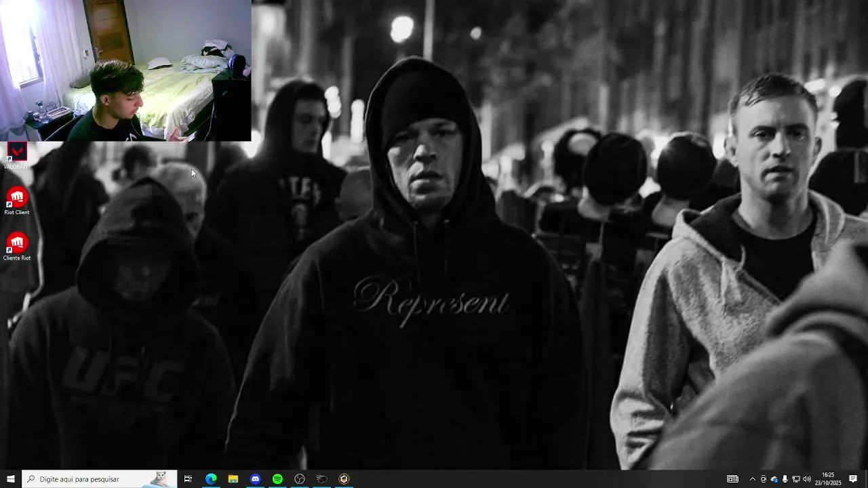Select the Riot Client desktop icon
Screen dimensions: 868x488
(17, 201)
